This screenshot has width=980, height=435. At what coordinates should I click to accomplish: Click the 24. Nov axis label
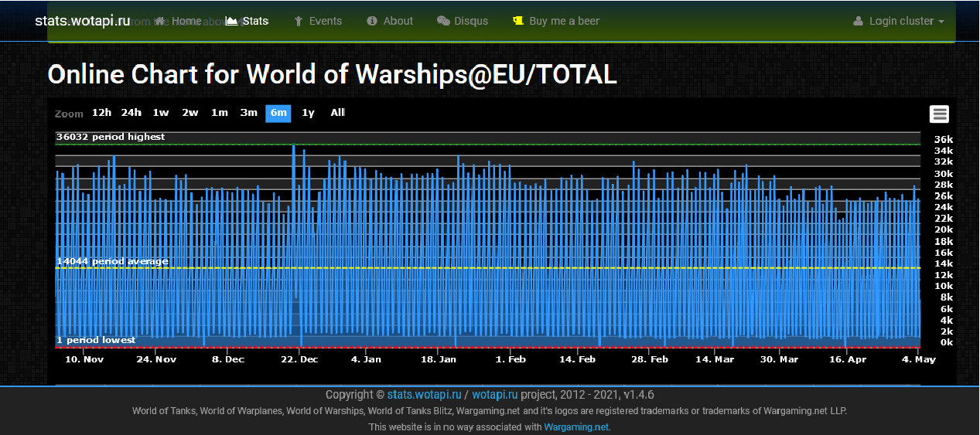point(155,359)
